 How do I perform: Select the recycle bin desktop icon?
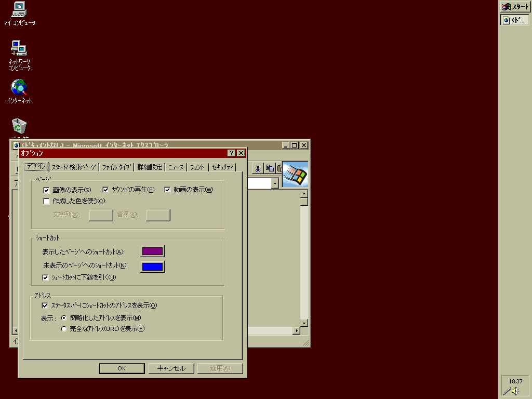tap(19, 126)
